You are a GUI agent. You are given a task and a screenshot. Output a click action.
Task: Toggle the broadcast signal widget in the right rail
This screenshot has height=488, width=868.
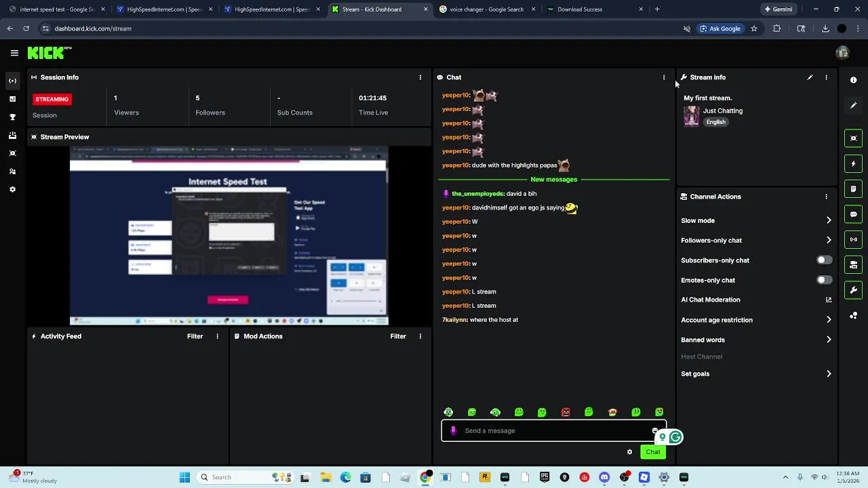[853, 239]
